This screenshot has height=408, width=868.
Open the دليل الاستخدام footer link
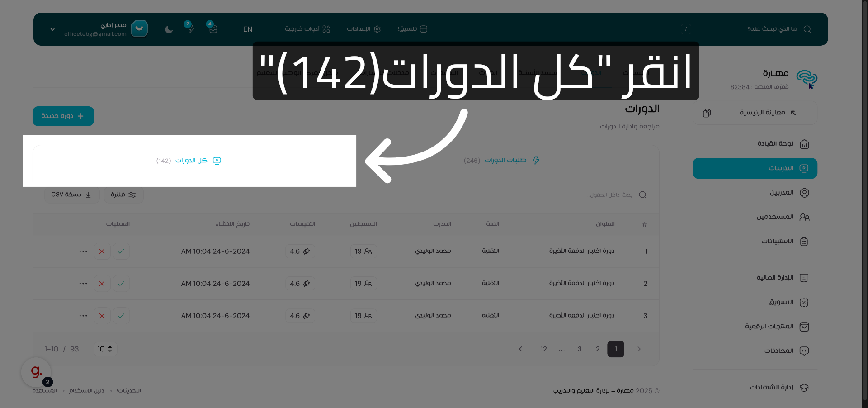[86, 390]
